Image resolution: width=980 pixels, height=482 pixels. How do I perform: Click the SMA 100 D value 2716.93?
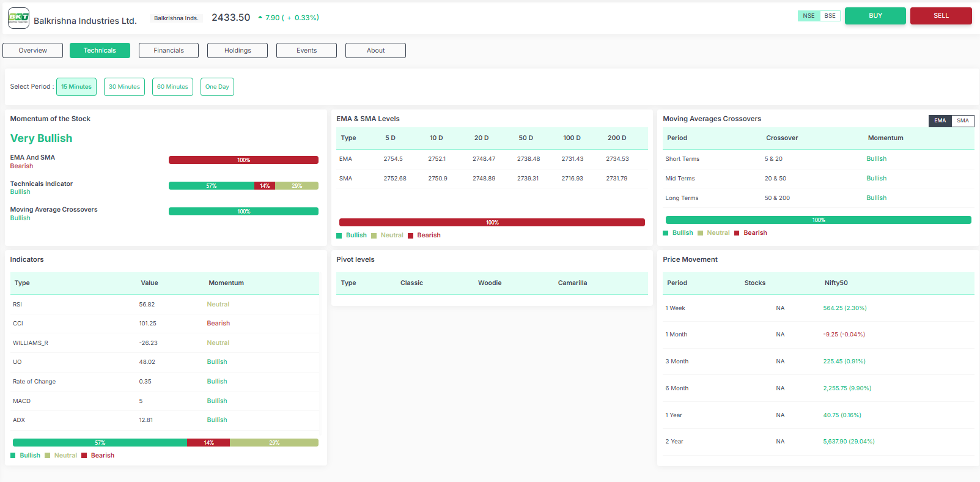tap(572, 179)
